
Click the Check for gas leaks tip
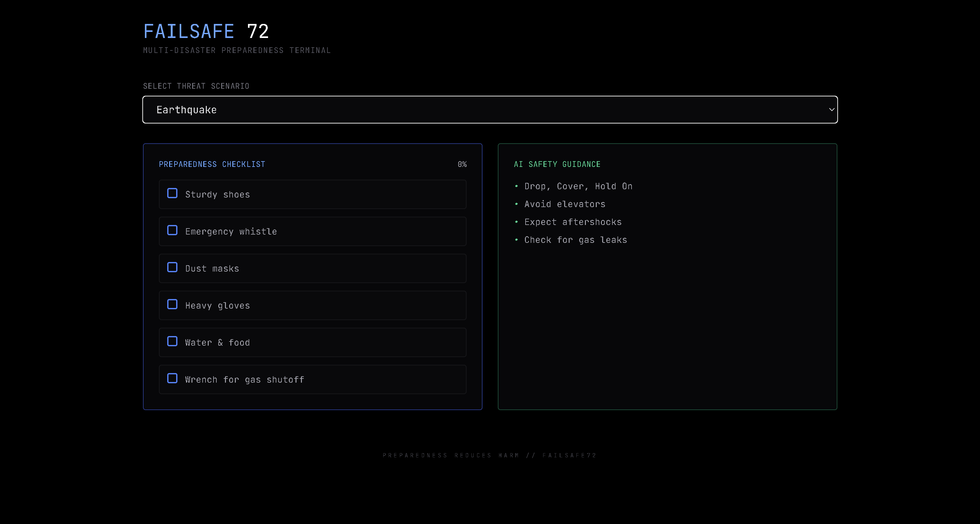pos(575,240)
